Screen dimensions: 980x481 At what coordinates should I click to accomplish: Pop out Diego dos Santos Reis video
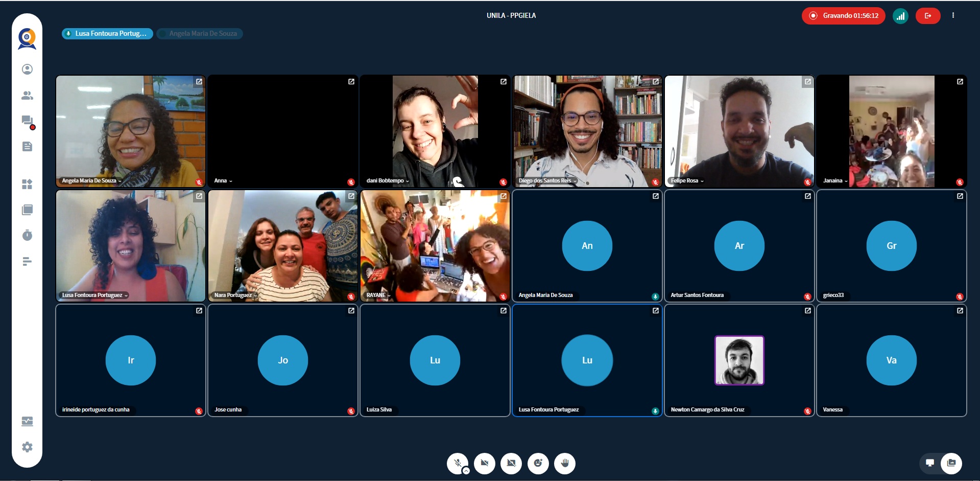[656, 82]
